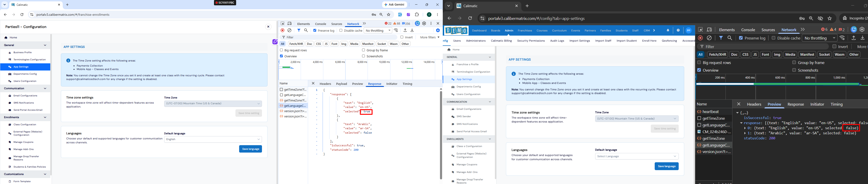The image size is (868, 184).
Task: Open More filters dropdown in left DevTools
Action: [x=430, y=37]
